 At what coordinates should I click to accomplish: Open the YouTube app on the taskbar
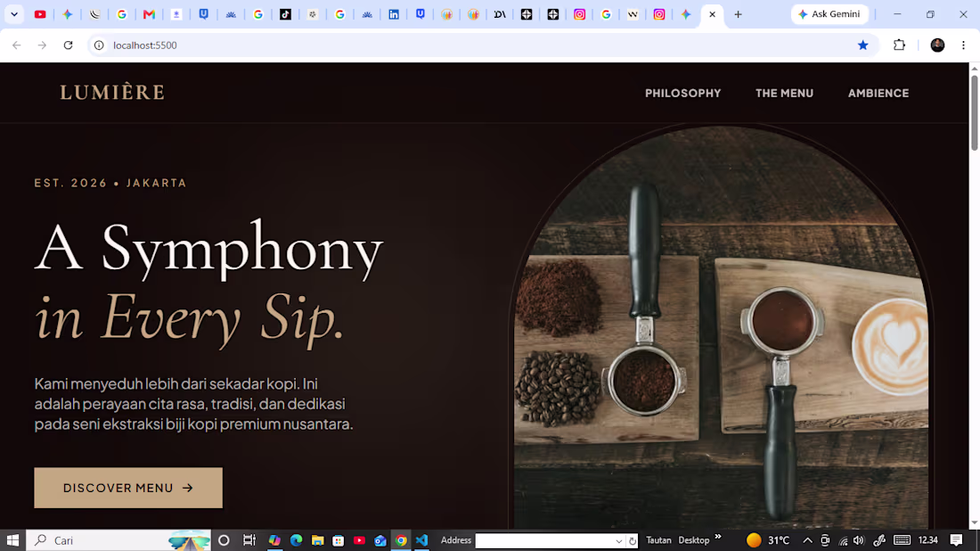click(x=359, y=540)
